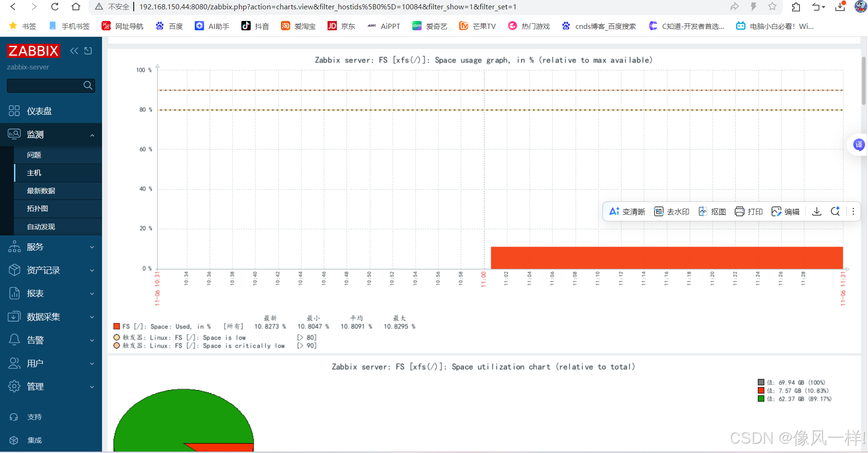Image resolution: width=868 pixels, height=453 pixels.
Task: Expand the 用户 users menu
Action: (51, 364)
